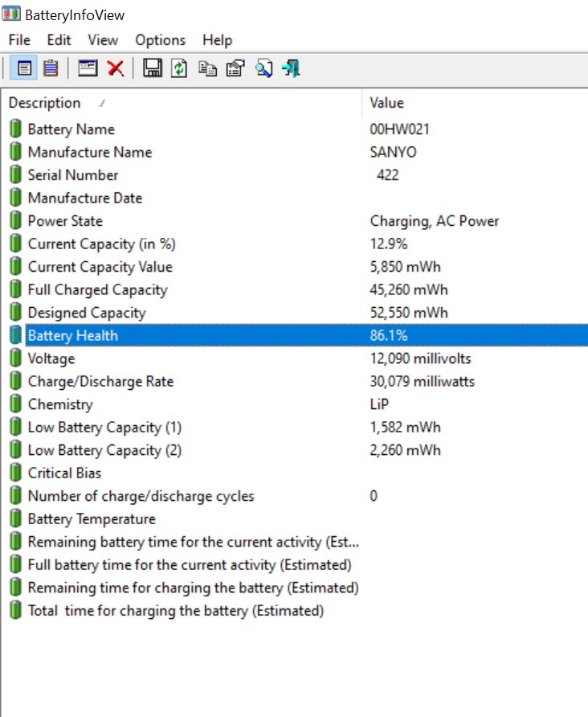
Task: Click the red X clear log icon
Action: click(116, 68)
